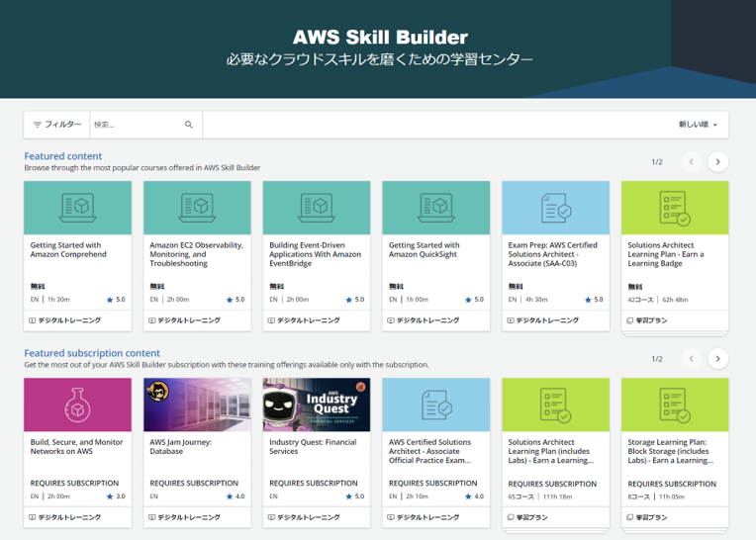
Task: Click the 5.0 star rating on Industry Quest card
Action: point(355,496)
